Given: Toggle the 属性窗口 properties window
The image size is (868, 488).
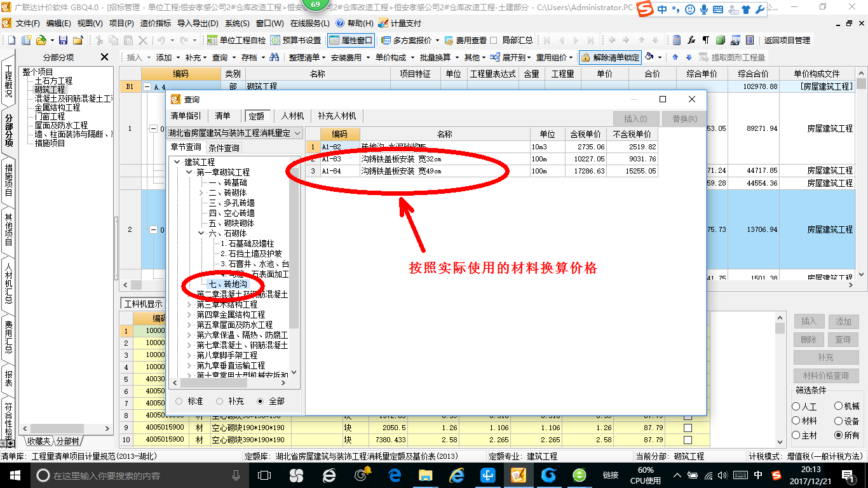Looking at the screenshot, I should [351, 40].
